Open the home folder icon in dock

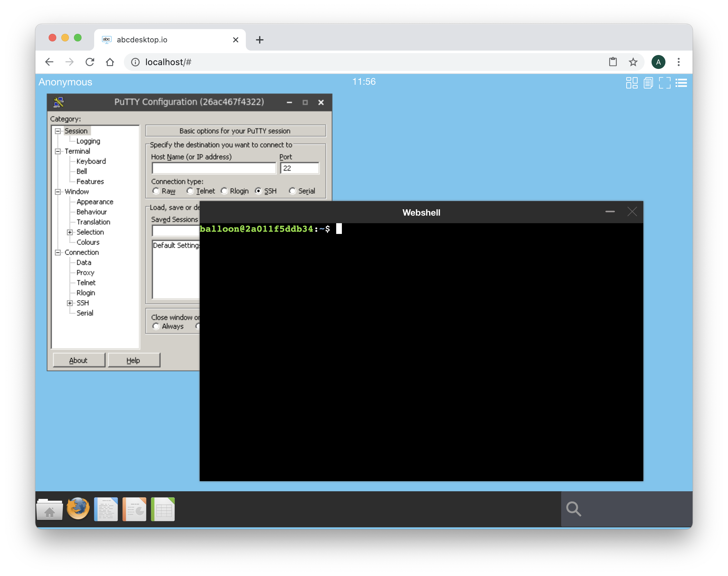point(50,509)
